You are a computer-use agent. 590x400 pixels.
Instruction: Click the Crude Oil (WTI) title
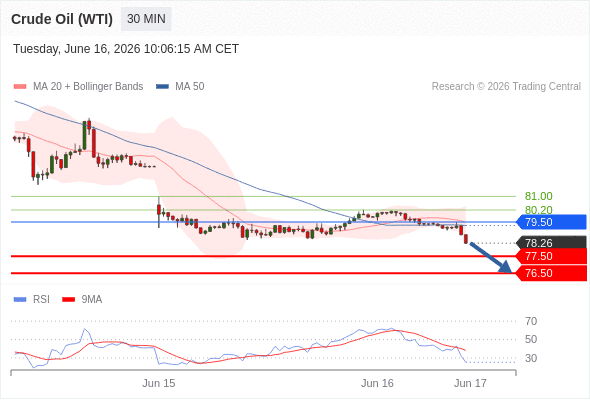pos(62,19)
